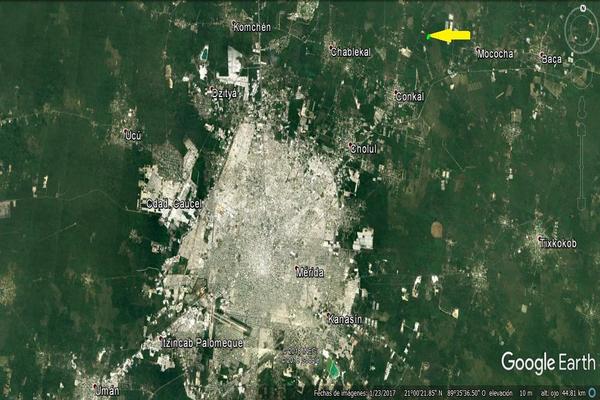Click the Tixkokob town label
This screenshot has width=600, height=400.
tap(557, 243)
